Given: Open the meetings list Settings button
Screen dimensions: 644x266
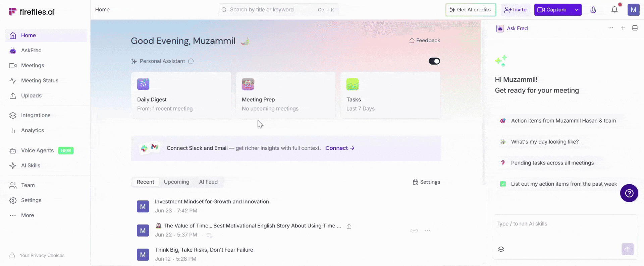Looking at the screenshot, I should (x=426, y=182).
